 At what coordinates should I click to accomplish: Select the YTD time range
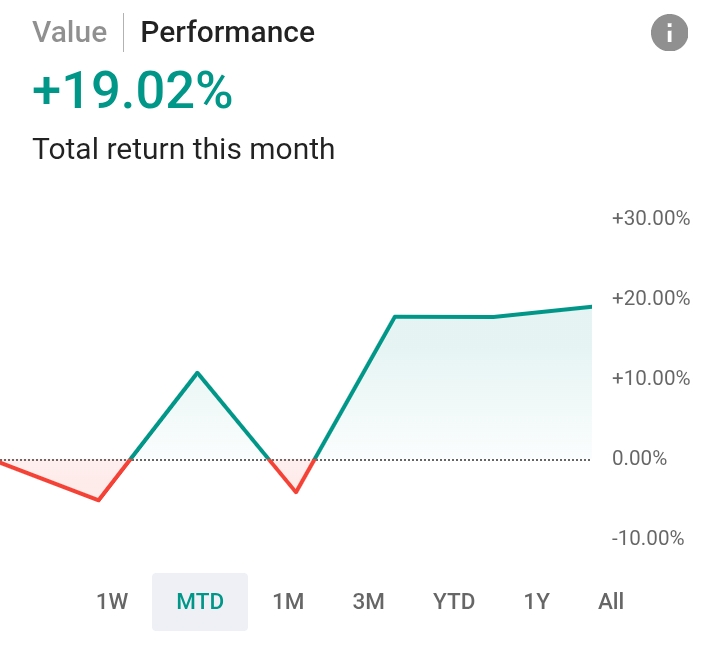(x=454, y=602)
